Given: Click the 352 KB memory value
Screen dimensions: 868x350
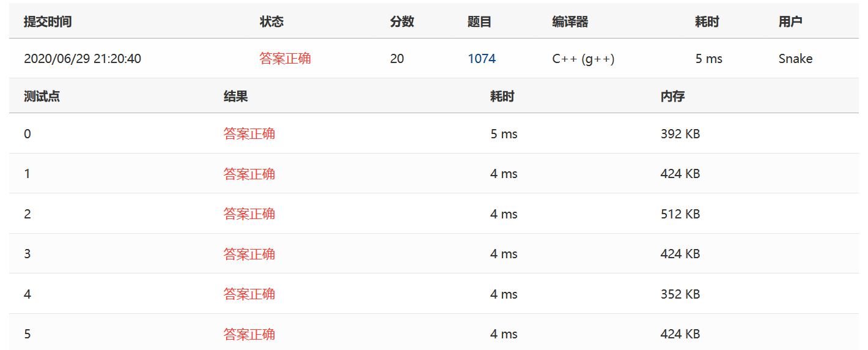Looking at the screenshot, I should (680, 294).
